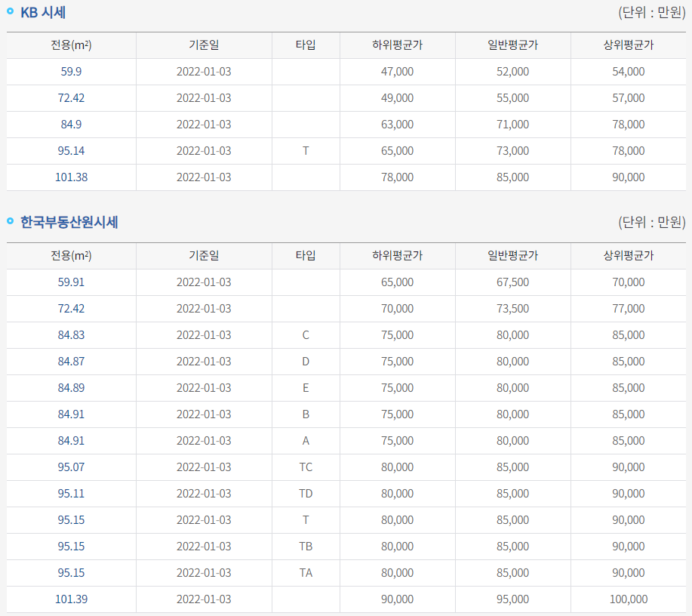Open the 101.38 area link
The image size is (692, 616).
[x=71, y=177]
